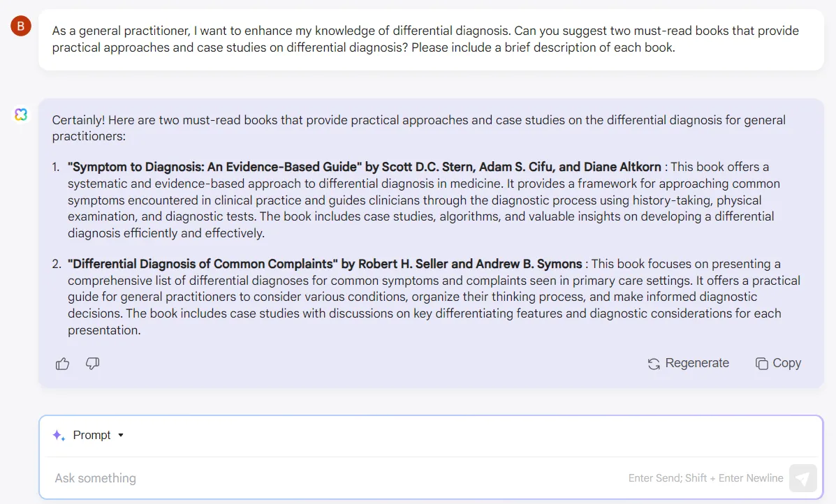
Task: Click the overlapping squares Copy icon
Action: (x=762, y=364)
